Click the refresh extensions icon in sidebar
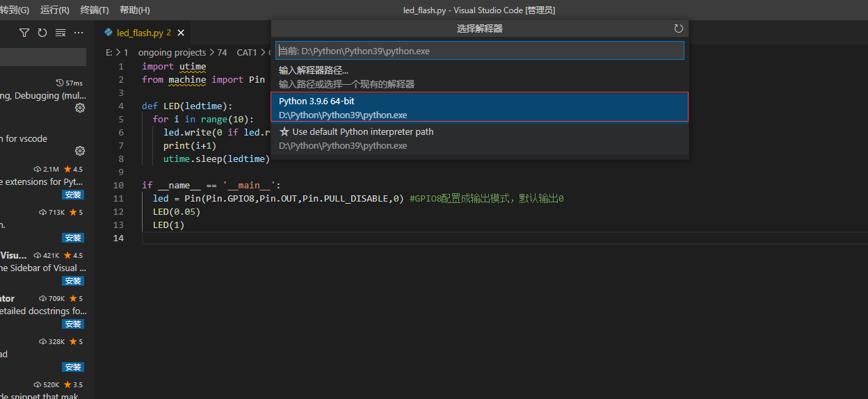 42,33
